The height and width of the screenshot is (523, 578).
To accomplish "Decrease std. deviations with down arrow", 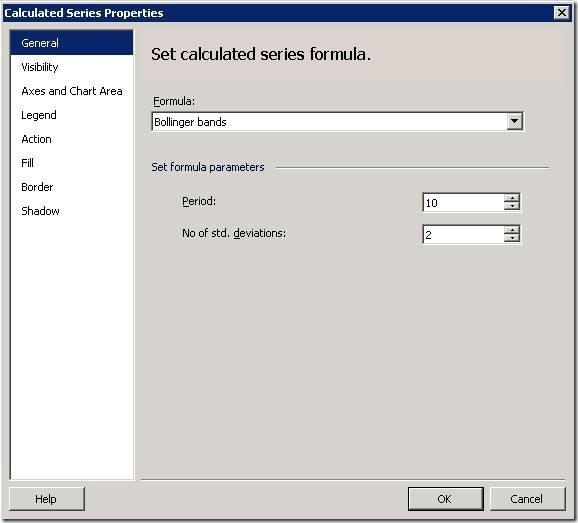I will pos(512,239).
